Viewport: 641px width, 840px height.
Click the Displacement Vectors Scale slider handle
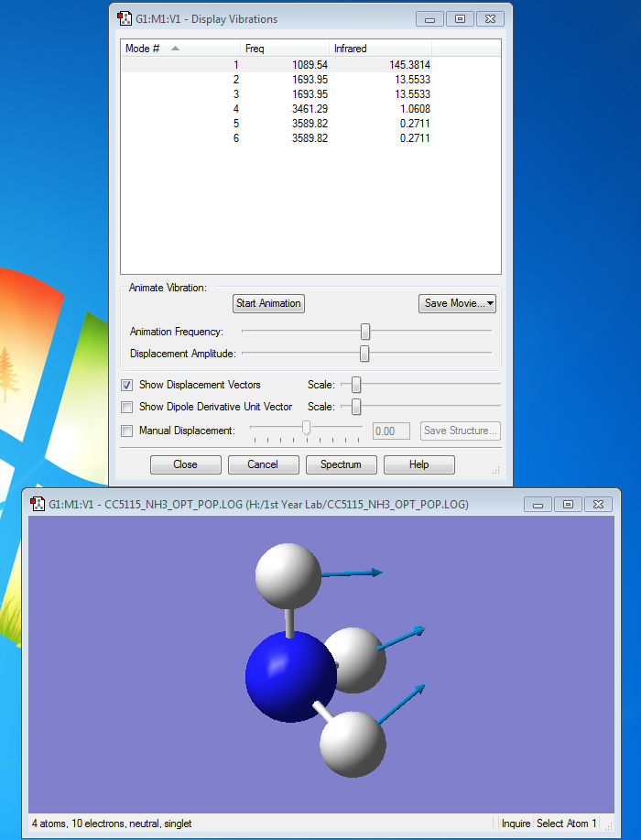coord(356,385)
